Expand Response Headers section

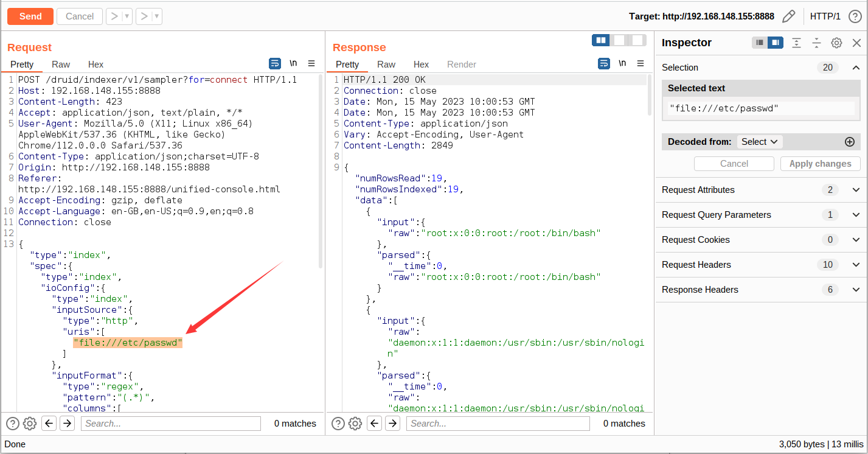coord(762,290)
